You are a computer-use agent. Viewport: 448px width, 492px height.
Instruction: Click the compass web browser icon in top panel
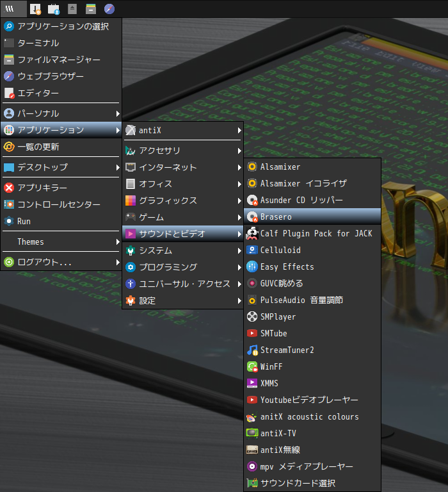tap(109, 9)
